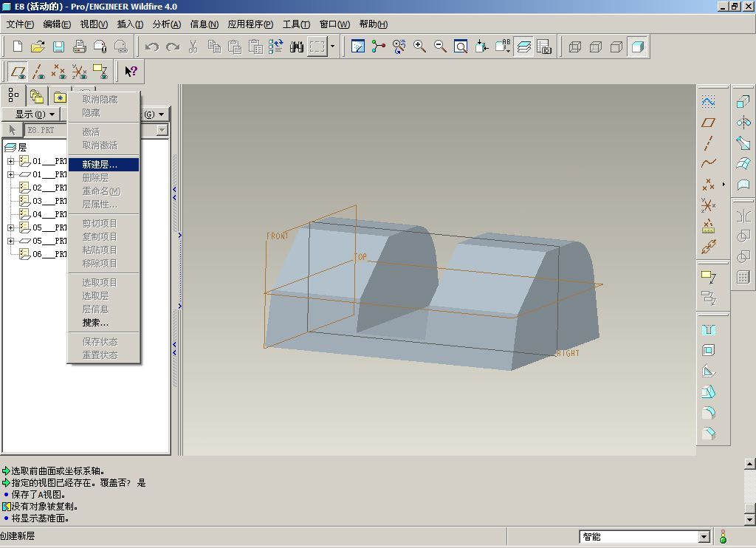
Task: Zoom in with the plus magnifier icon
Action: coord(419,47)
